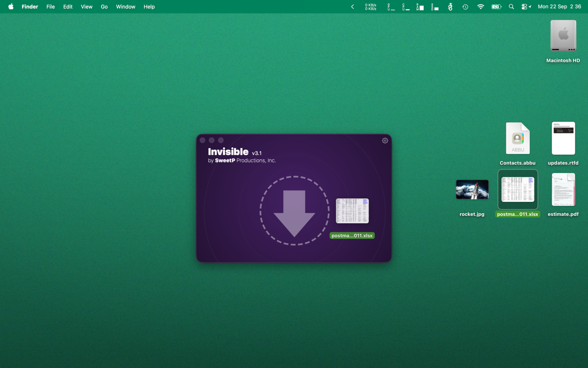Click the SSD usage monitor icon
The image size is (588, 368).
435,7
